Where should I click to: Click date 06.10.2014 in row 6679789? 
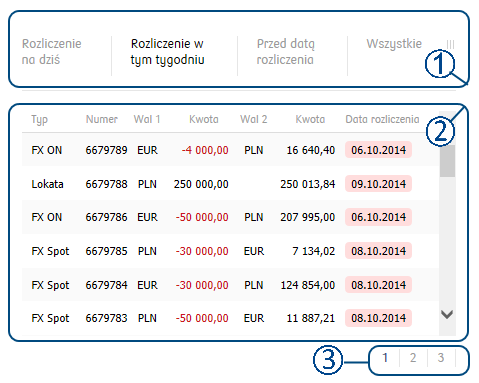coord(378,150)
